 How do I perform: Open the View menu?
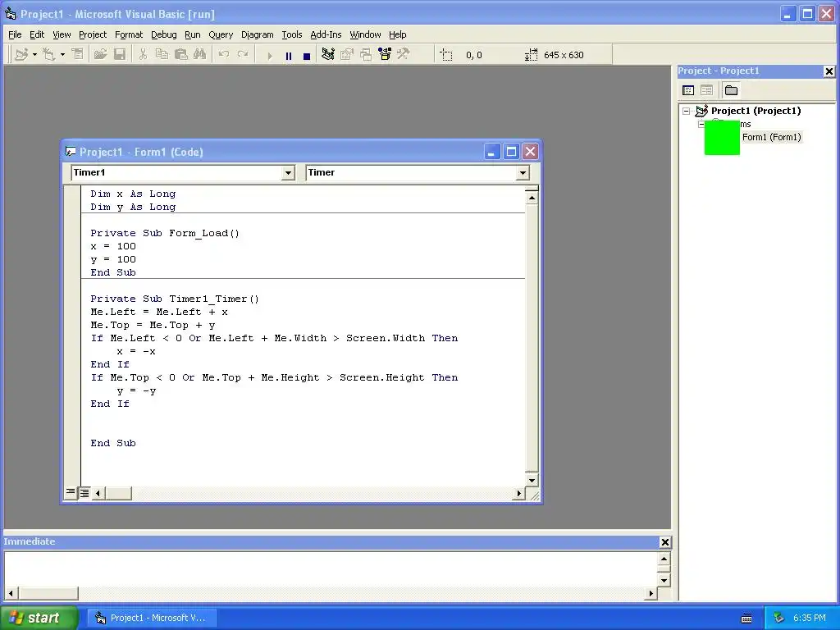pos(62,34)
